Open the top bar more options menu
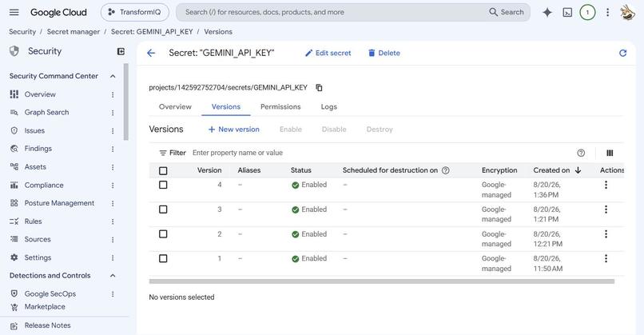 pyautogui.click(x=607, y=12)
